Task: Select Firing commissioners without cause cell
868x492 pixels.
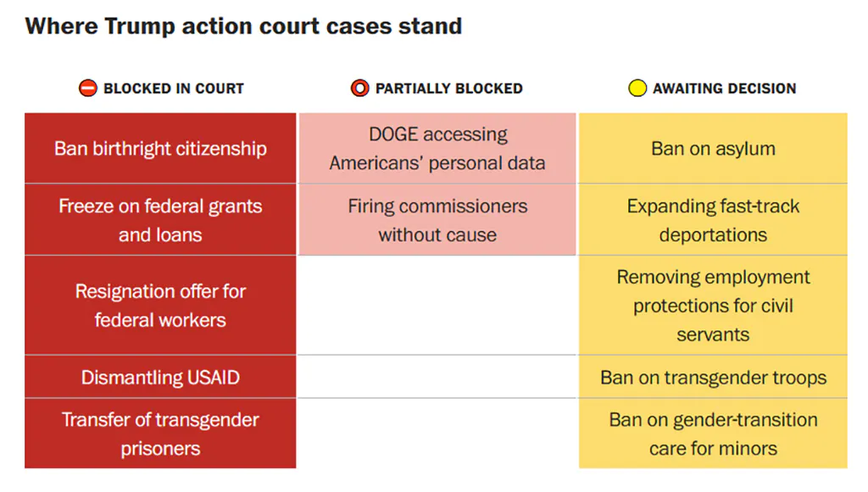Action: coord(437,220)
